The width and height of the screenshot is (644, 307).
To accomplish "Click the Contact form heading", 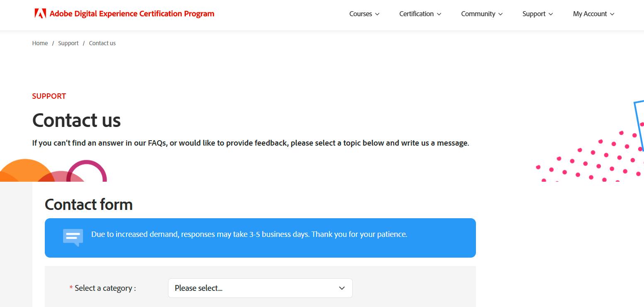I will pyautogui.click(x=88, y=205).
